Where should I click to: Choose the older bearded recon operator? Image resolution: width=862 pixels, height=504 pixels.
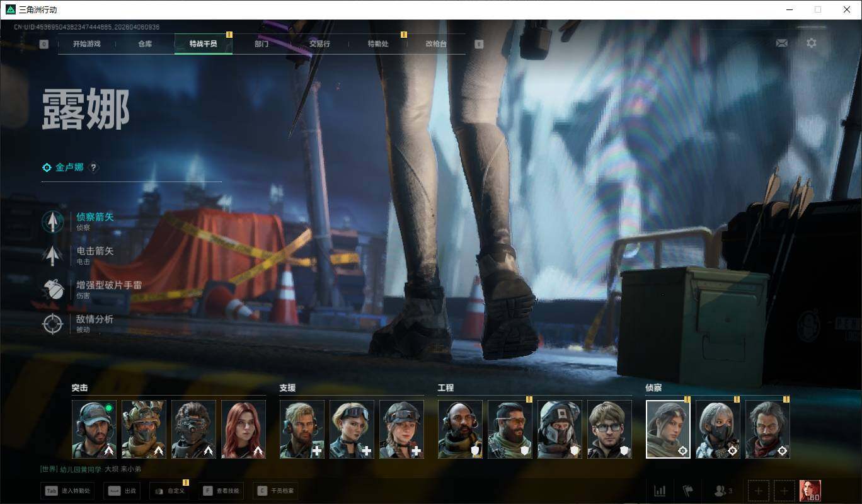tap(767, 429)
